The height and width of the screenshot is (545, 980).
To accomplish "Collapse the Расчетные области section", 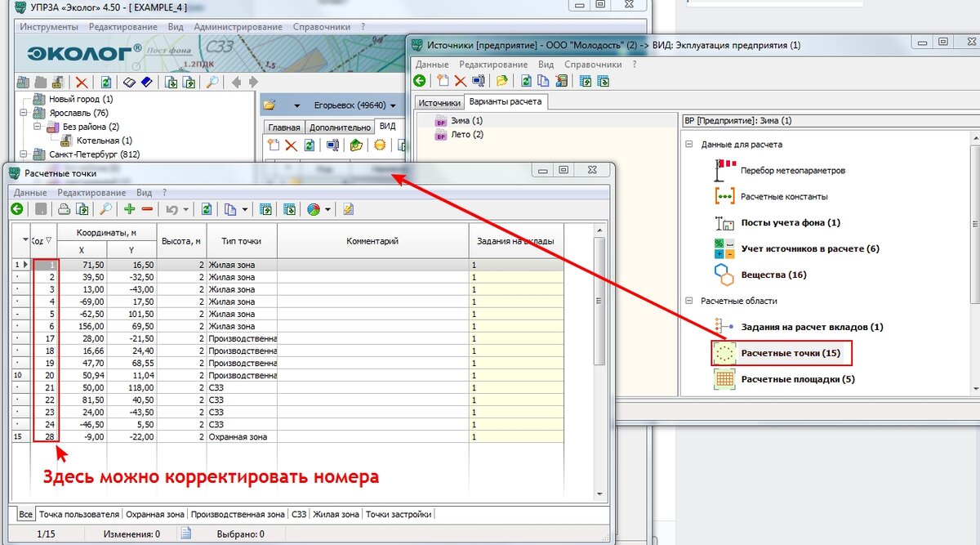I will [x=690, y=301].
